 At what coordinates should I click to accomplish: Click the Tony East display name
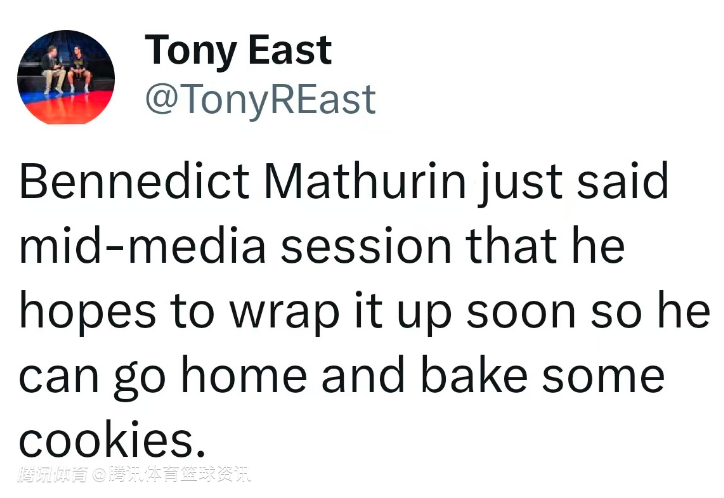[x=238, y=51]
